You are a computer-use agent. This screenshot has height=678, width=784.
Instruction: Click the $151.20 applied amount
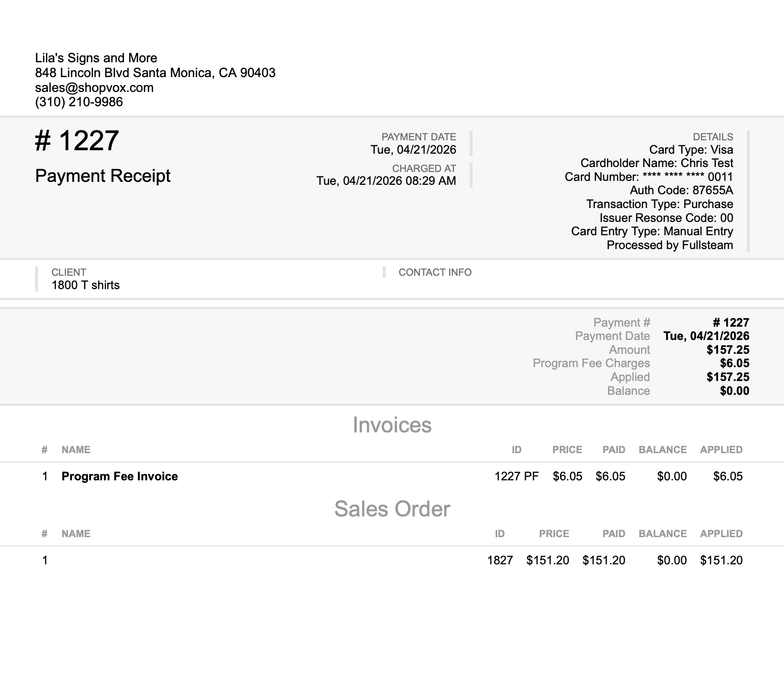pos(721,560)
